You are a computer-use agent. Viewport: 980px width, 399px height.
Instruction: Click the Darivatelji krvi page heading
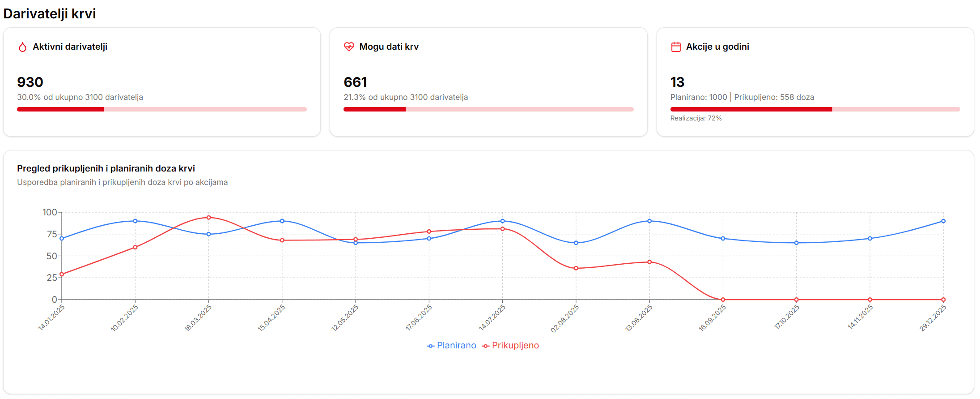[x=50, y=13]
